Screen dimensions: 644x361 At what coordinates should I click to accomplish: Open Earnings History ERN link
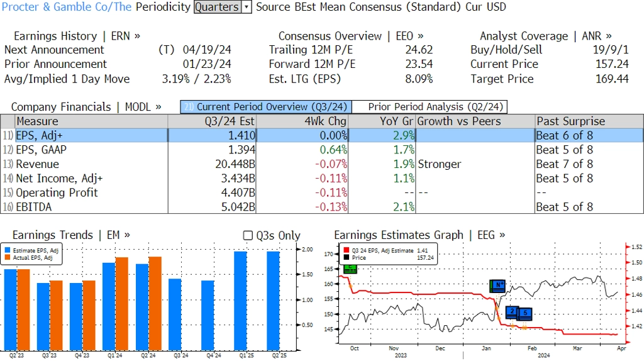tap(77, 36)
